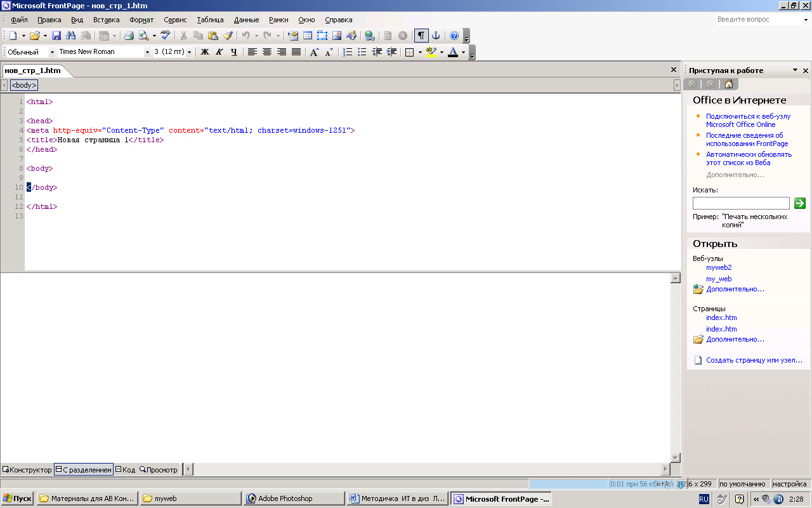Click in the Искать search field

point(741,203)
